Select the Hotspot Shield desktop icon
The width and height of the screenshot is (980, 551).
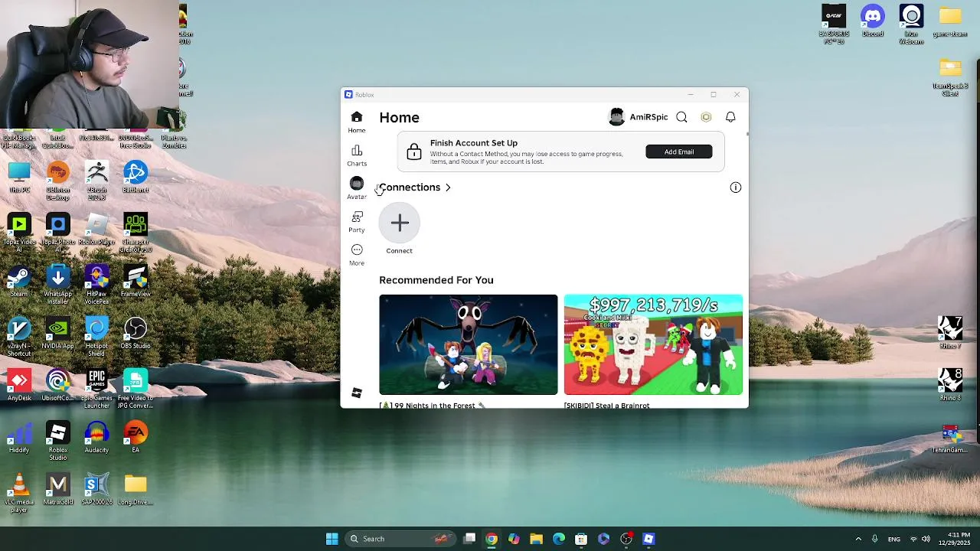(96, 337)
